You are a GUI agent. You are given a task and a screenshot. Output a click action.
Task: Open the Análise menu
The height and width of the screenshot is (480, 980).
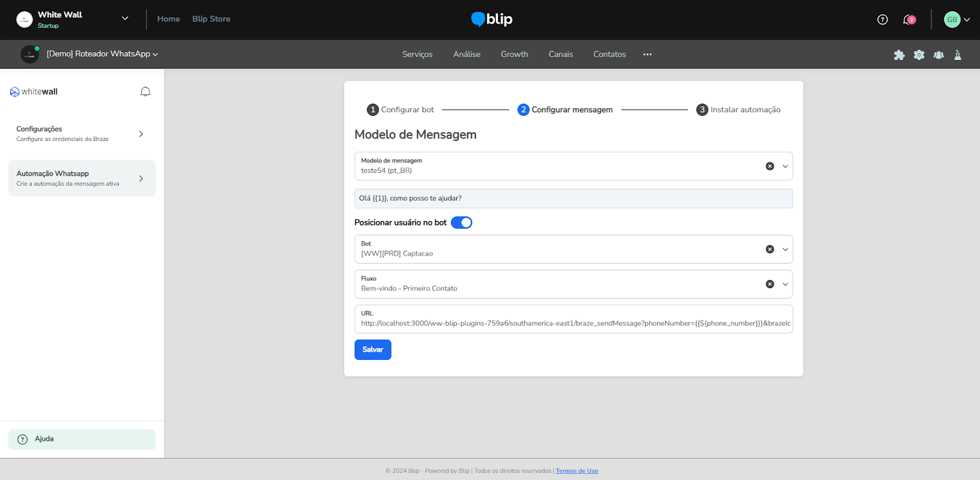467,55
